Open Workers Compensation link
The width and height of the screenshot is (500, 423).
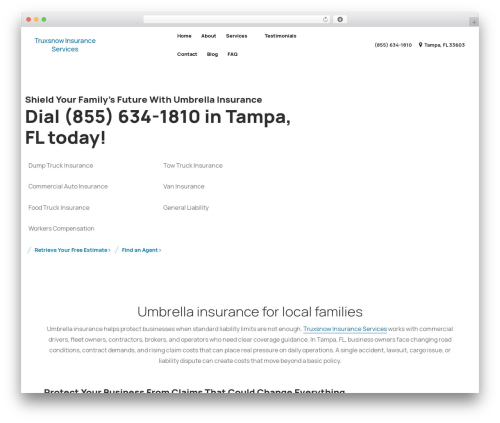pos(61,228)
